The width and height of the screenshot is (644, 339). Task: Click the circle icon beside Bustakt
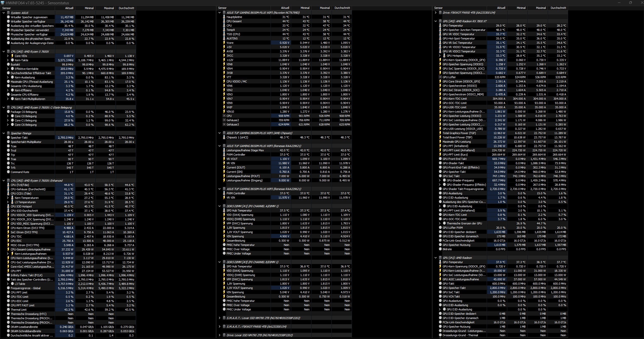(x=8, y=65)
